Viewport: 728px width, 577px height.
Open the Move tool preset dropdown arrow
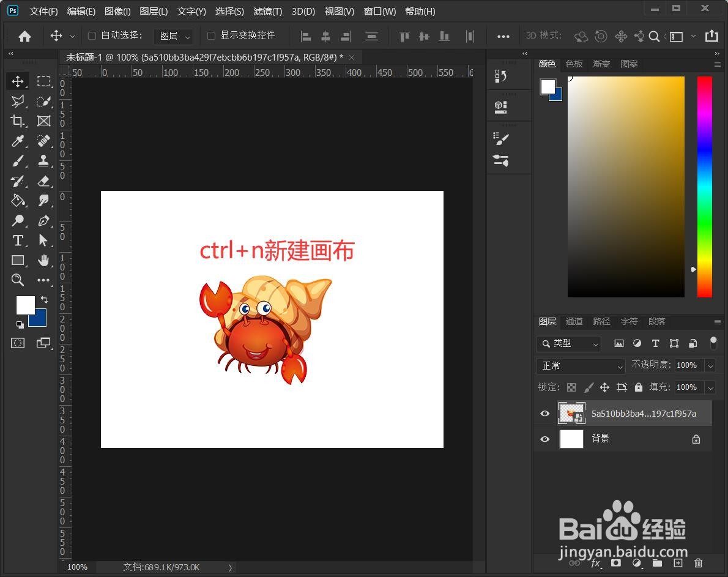click(72, 36)
